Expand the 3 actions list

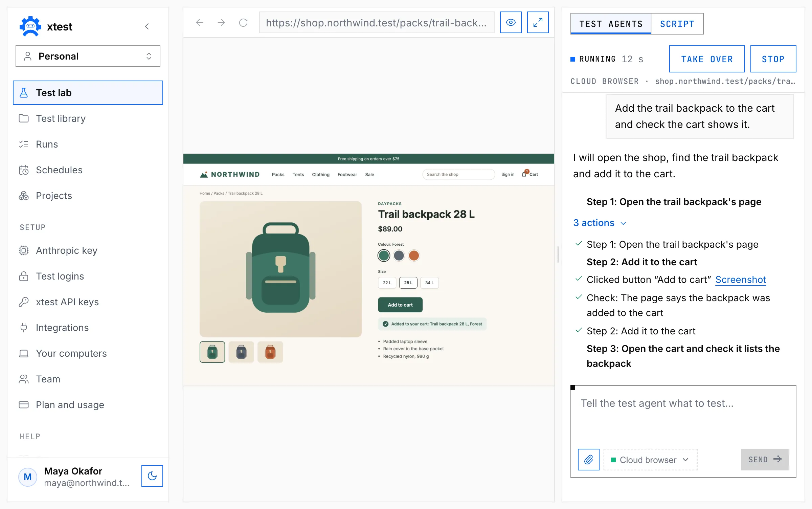click(x=600, y=223)
